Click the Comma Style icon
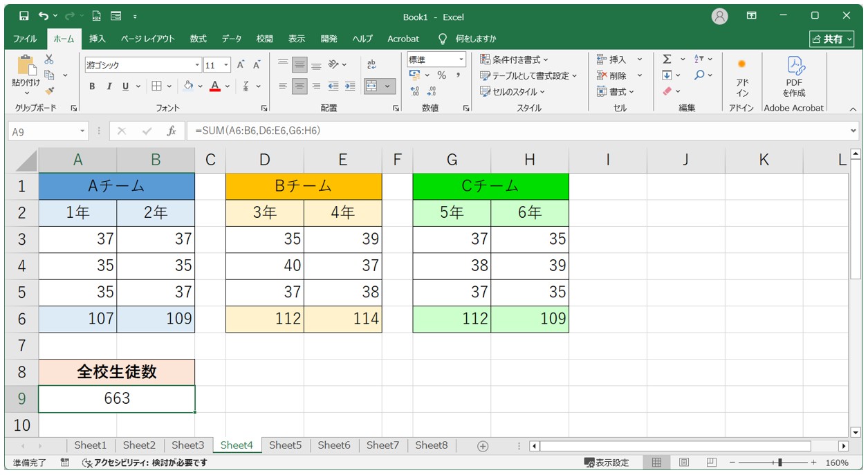 458,75
